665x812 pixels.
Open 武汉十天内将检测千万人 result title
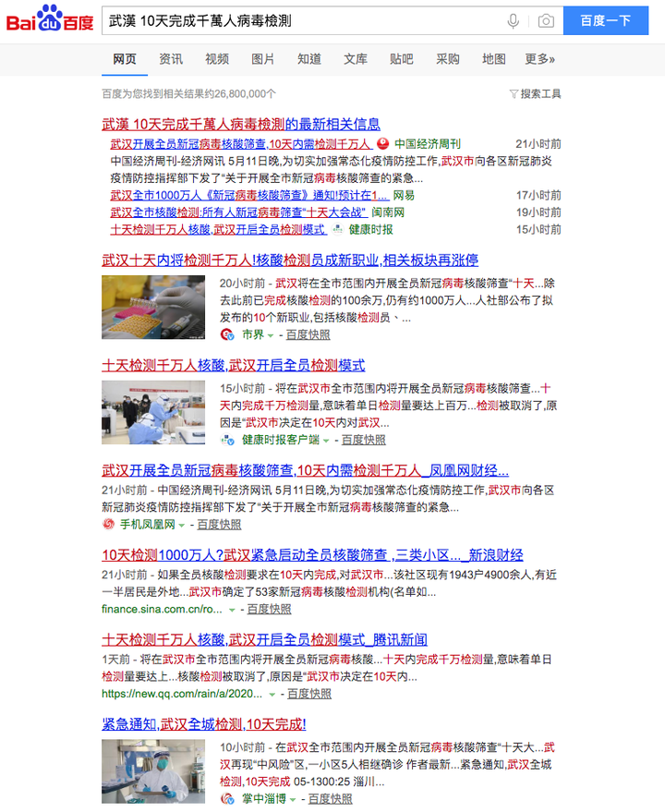pyautogui.click(x=289, y=260)
